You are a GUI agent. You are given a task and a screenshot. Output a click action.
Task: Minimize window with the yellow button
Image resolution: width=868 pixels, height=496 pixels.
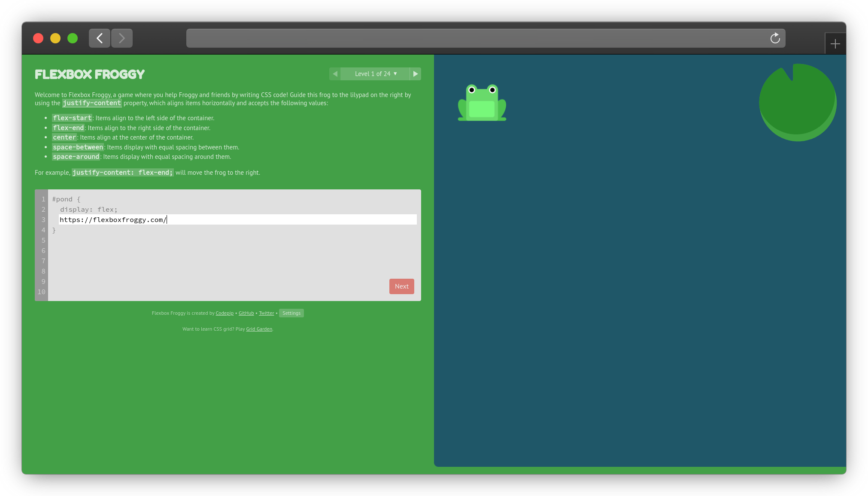pos(55,38)
